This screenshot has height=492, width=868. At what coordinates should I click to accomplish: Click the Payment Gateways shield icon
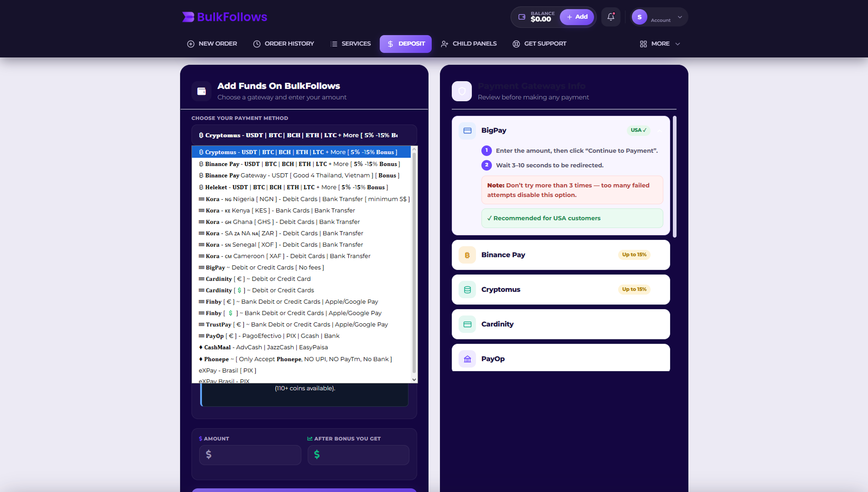click(x=462, y=91)
